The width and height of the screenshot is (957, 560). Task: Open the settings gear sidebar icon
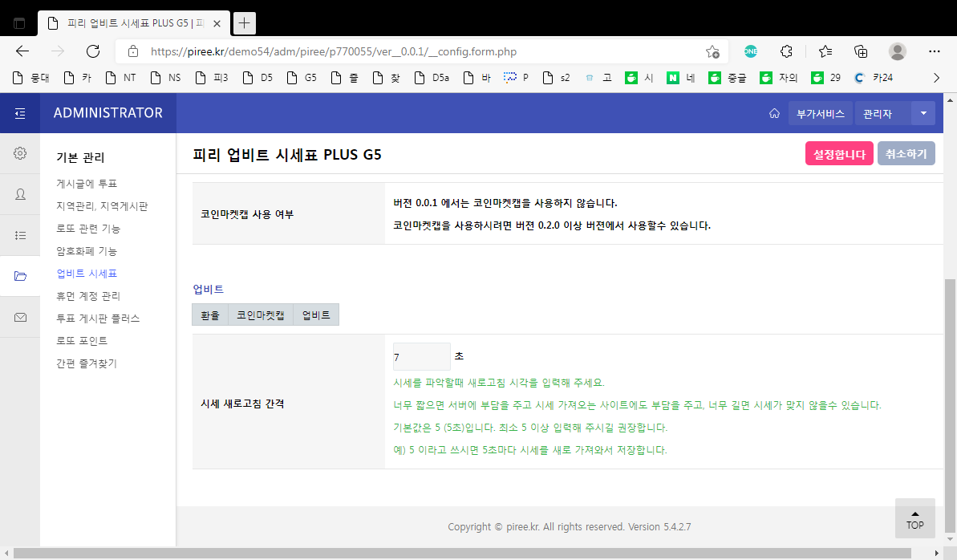[20, 153]
